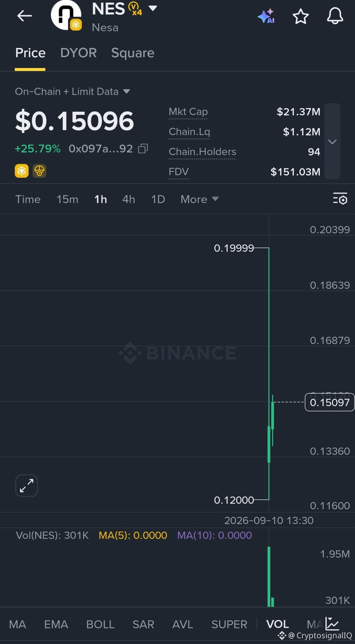Select the 4h chart interval

(x=129, y=199)
